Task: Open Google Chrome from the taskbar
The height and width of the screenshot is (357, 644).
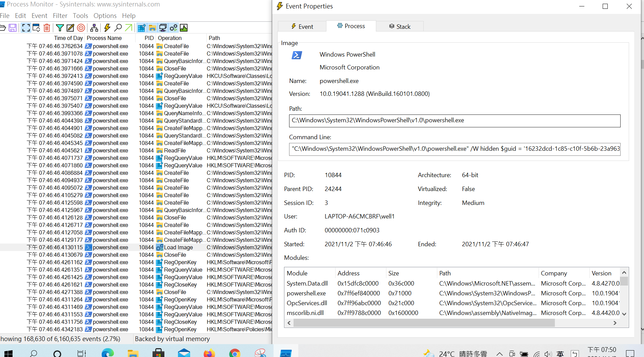Action: click(x=235, y=353)
